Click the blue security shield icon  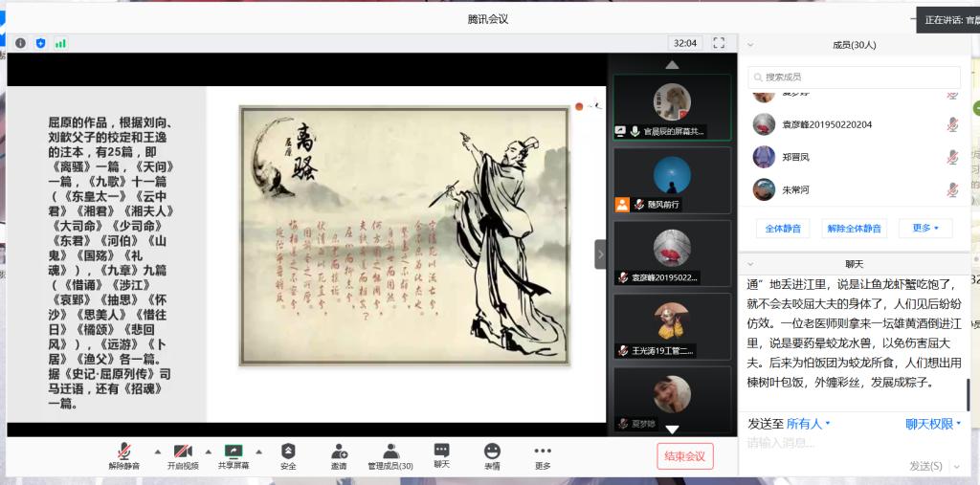point(40,43)
